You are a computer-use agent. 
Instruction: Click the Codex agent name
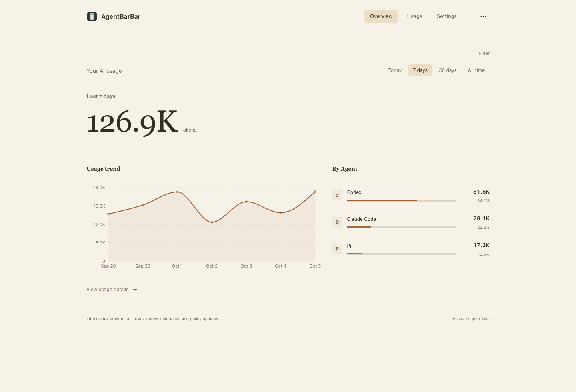[354, 192]
